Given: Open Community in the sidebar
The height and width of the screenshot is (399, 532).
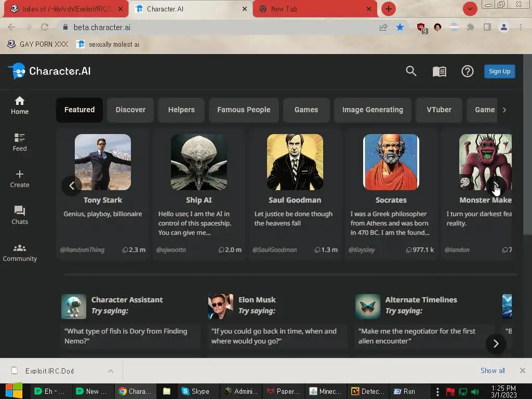Looking at the screenshot, I should [x=20, y=253].
